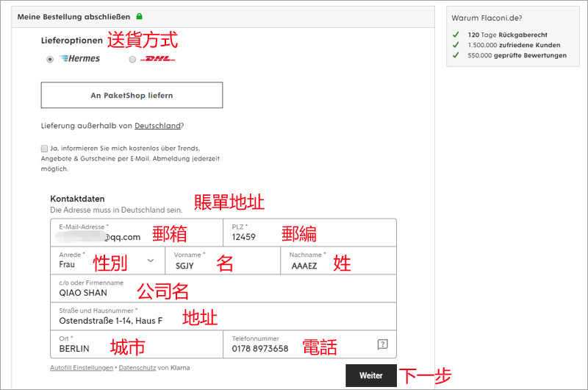Click the An PaketShop liefern button

132,95
